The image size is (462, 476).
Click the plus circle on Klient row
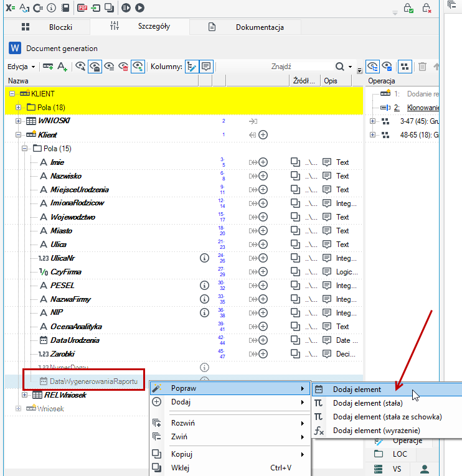263,134
